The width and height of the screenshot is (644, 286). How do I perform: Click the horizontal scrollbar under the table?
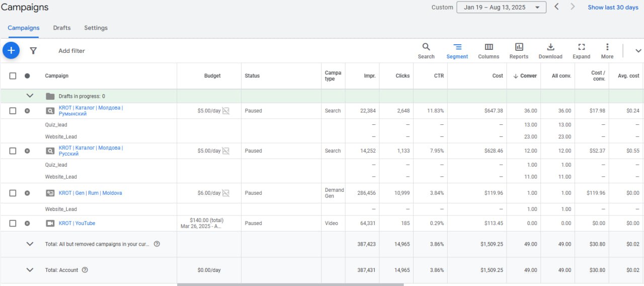[290, 284]
